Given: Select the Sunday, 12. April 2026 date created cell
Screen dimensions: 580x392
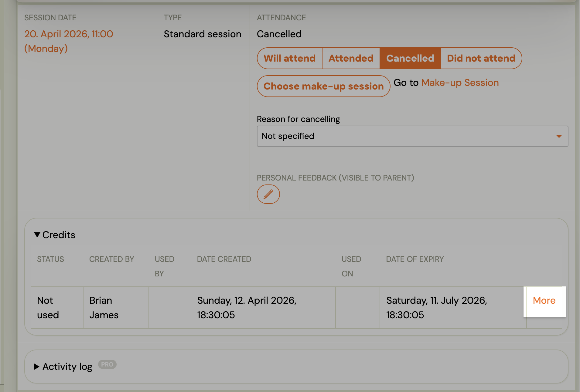Looking at the screenshot, I should 247,307.
